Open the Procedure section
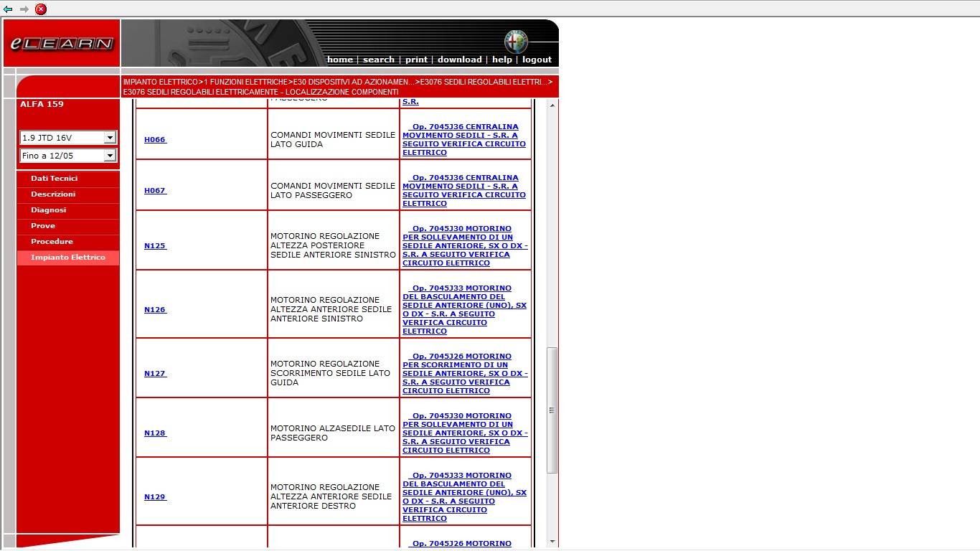Viewport: 980px width, 551px height. 52,241
